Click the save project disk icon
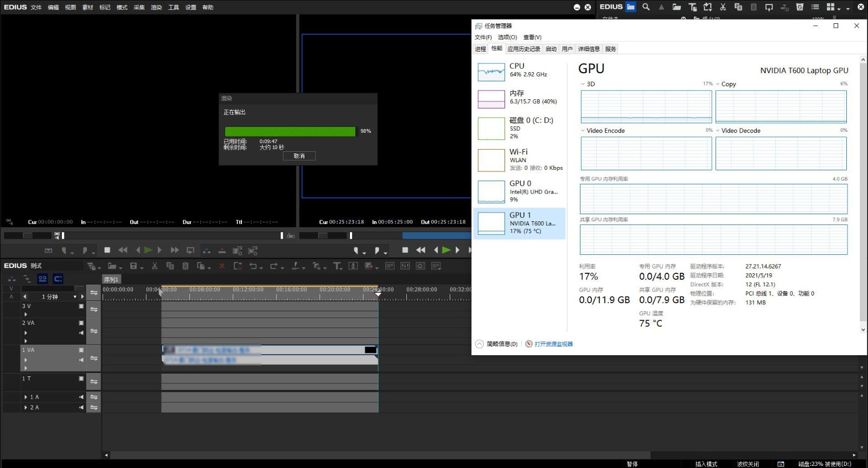 (x=133, y=266)
